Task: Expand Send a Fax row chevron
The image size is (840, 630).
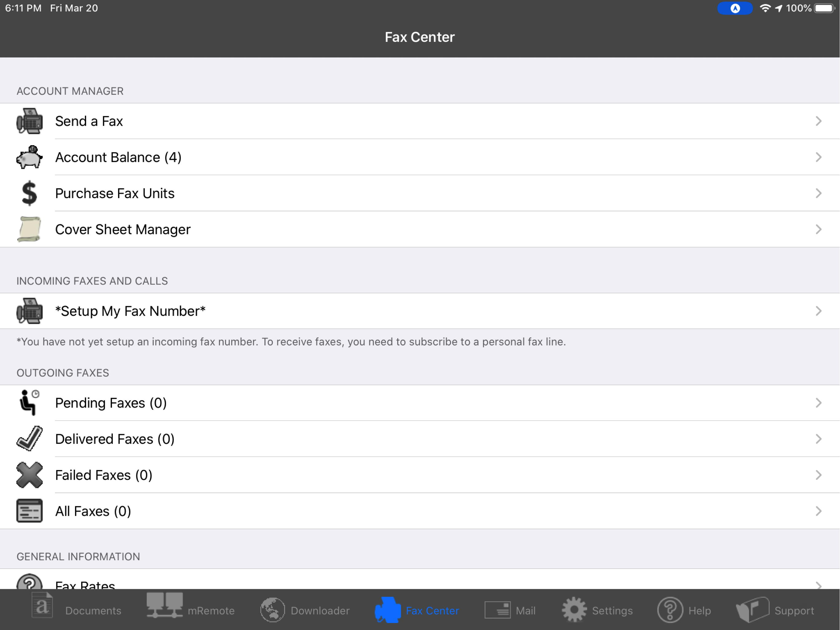Action: pyautogui.click(x=818, y=121)
